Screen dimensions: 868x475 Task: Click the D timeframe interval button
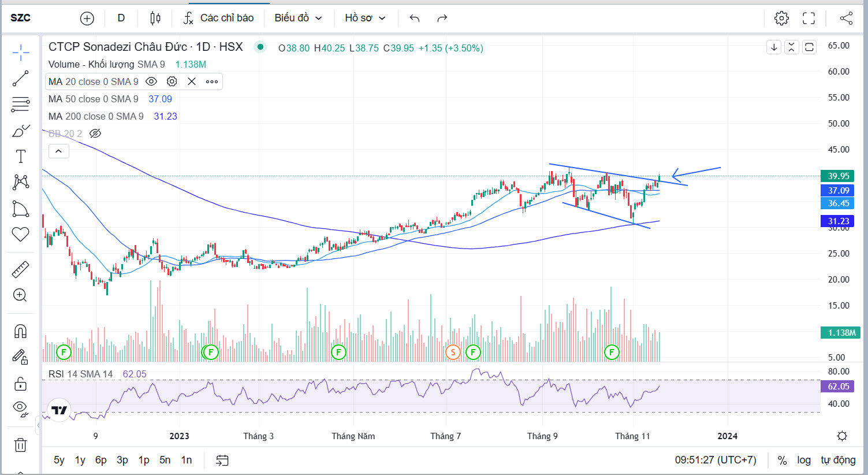pyautogui.click(x=121, y=18)
